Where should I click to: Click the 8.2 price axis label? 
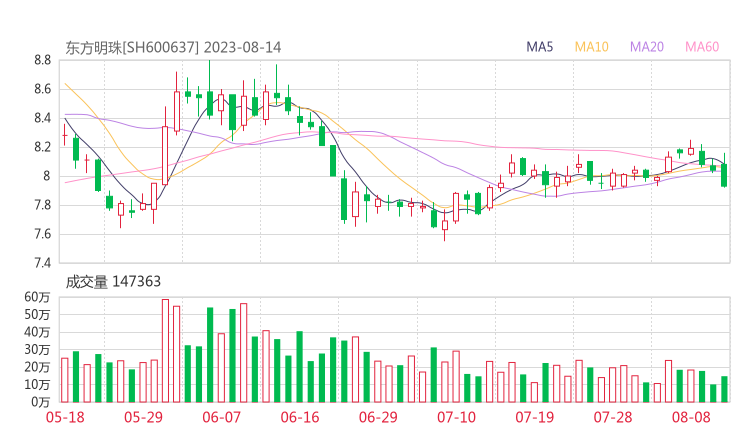coord(42,147)
